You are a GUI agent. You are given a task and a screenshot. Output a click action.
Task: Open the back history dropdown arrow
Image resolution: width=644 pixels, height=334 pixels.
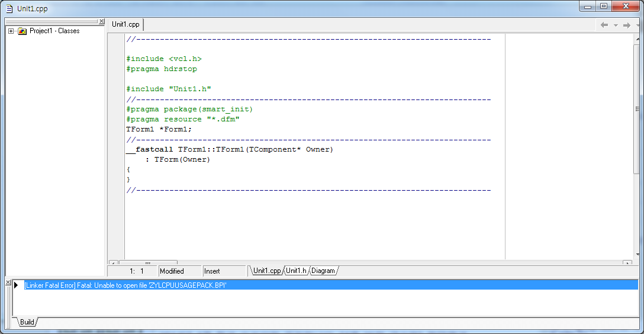(x=616, y=25)
